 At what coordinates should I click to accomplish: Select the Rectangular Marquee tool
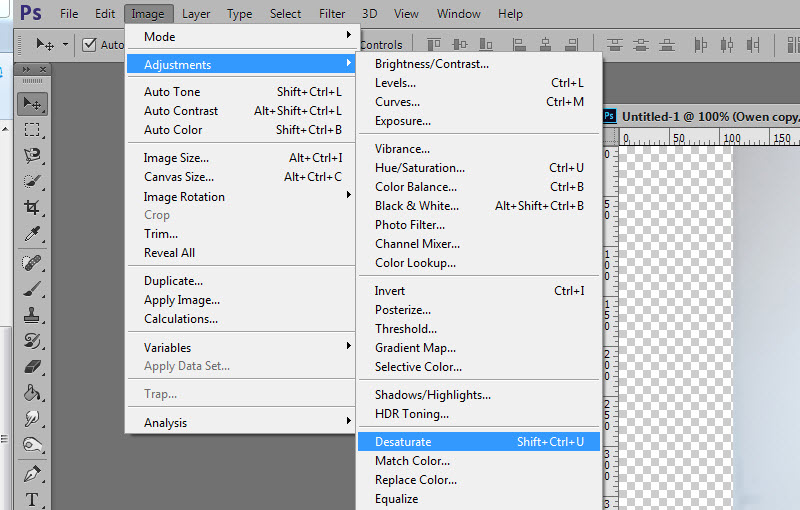coord(32,130)
